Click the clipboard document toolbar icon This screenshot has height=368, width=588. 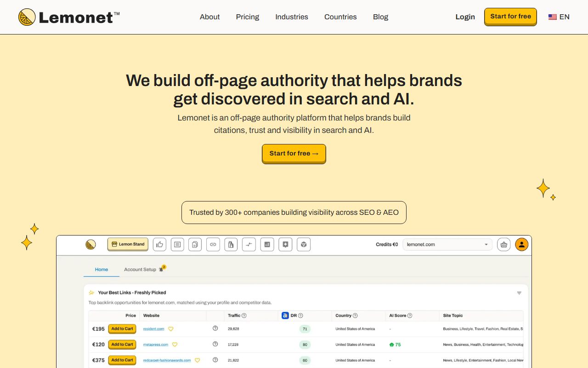231,244
